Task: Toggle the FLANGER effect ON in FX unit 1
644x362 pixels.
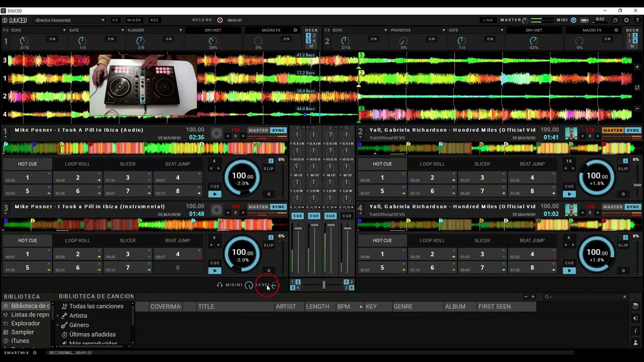Action: (169, 39)
